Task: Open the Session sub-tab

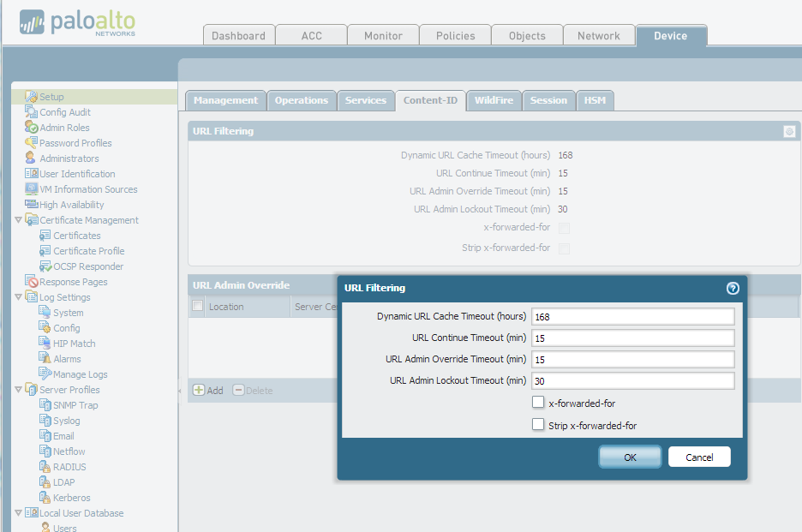Action: tap(548, 100)
